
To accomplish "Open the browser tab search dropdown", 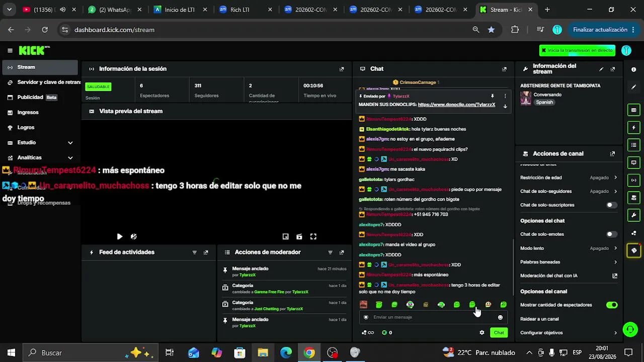I will tap(9, 10).
